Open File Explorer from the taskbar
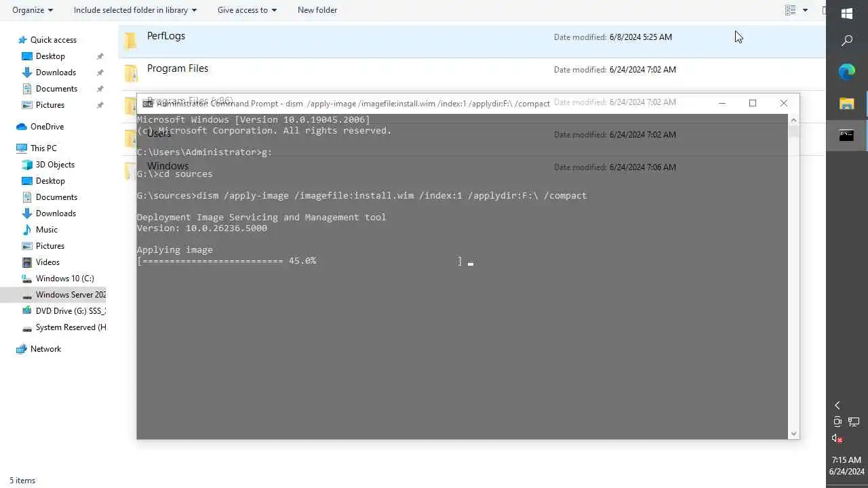The image size is (868, 488). (847, 104)
